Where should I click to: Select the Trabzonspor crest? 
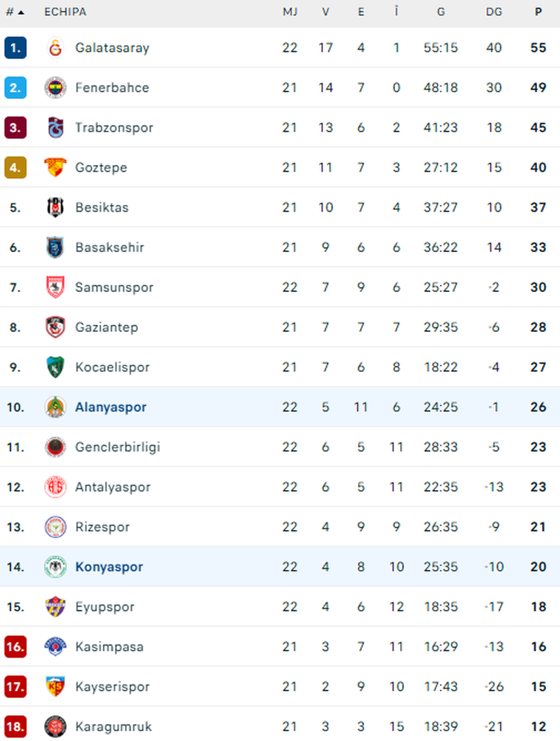[x=56, y=127]
